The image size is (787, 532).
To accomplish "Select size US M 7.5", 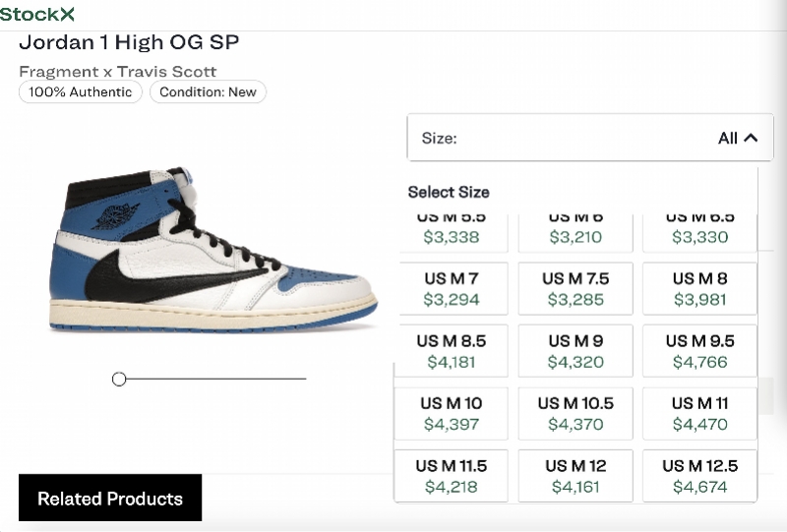I will coord(575,289).
